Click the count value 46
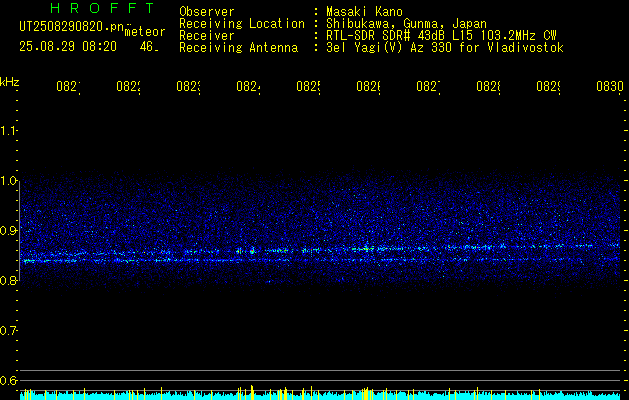 [149, 47]
